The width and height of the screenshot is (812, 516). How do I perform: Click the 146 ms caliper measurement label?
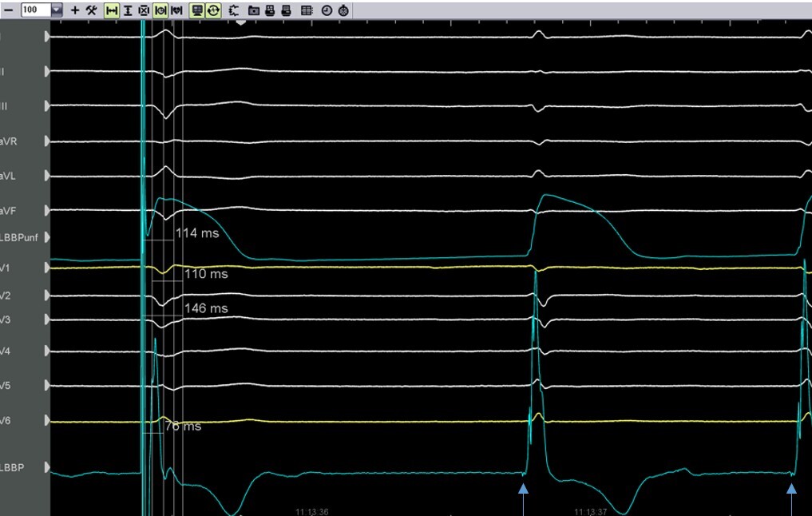click(206, 308)
